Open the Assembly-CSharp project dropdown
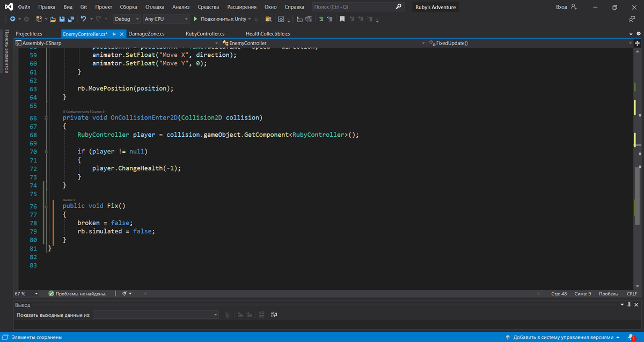 [117, 43]
